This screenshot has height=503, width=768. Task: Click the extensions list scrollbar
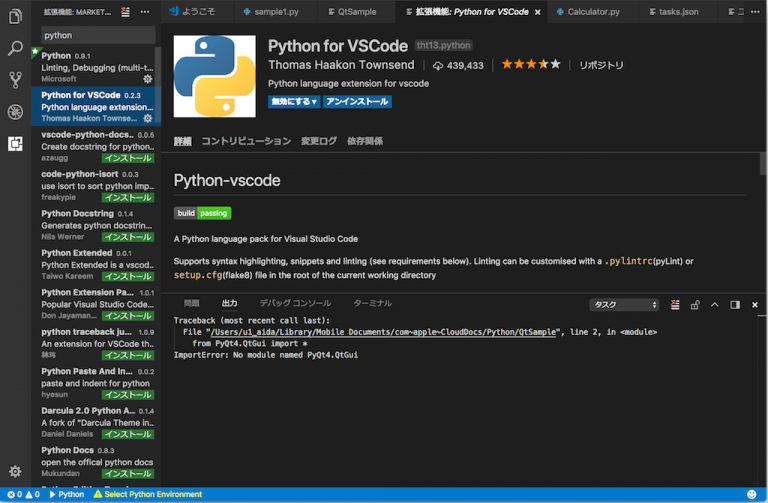(158, 86)
